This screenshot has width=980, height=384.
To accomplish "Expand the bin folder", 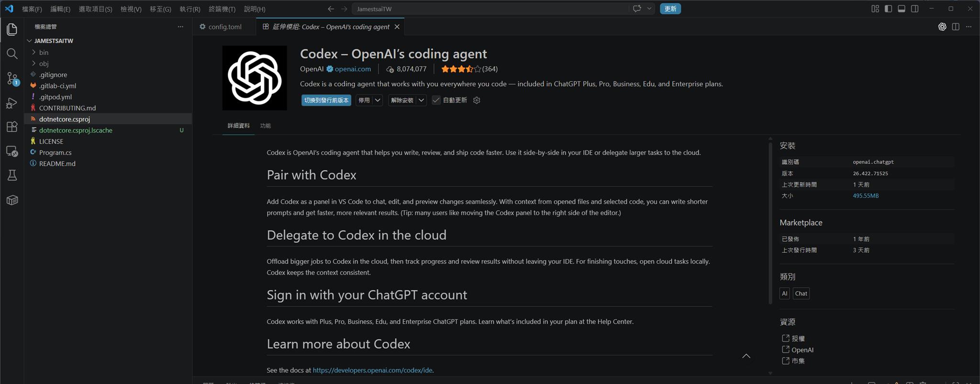I will pyautogui.click(x=44, y=52).
